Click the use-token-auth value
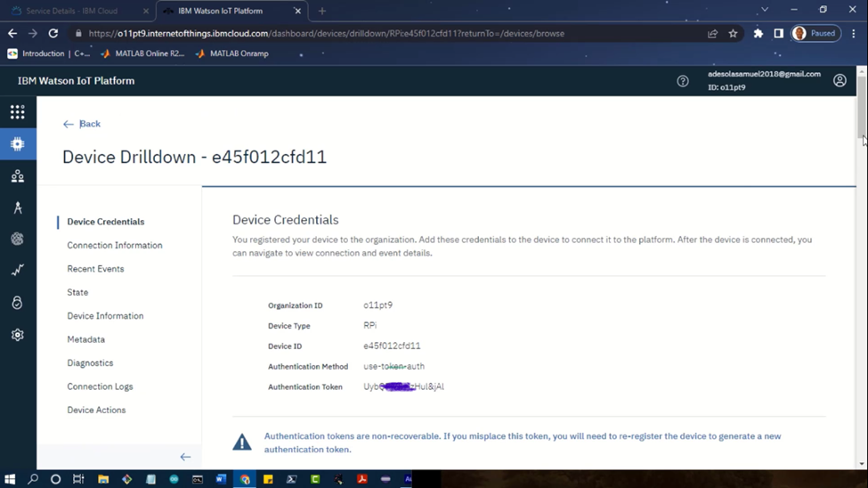 click(x=394, y=366)
